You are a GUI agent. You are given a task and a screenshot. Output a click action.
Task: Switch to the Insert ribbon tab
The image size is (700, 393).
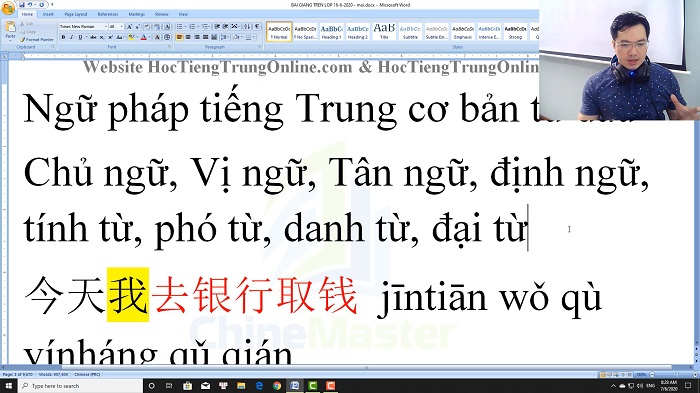click(x=48, y=14)
